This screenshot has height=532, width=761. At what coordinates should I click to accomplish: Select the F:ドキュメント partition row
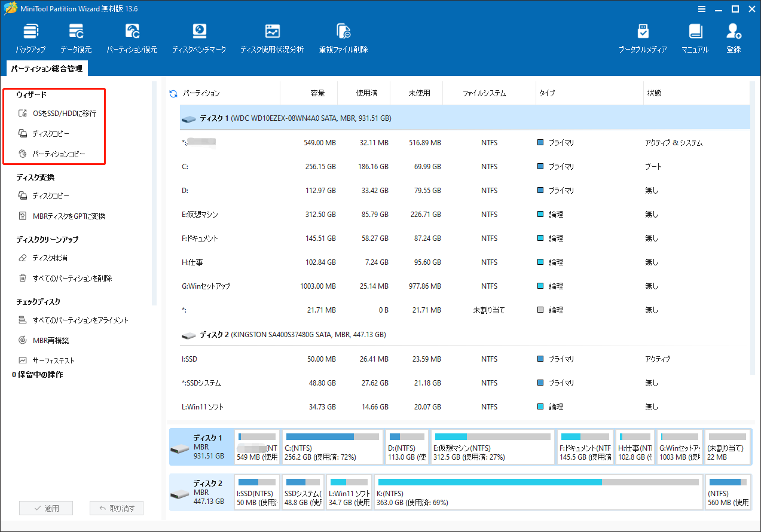tap(464, 239)
